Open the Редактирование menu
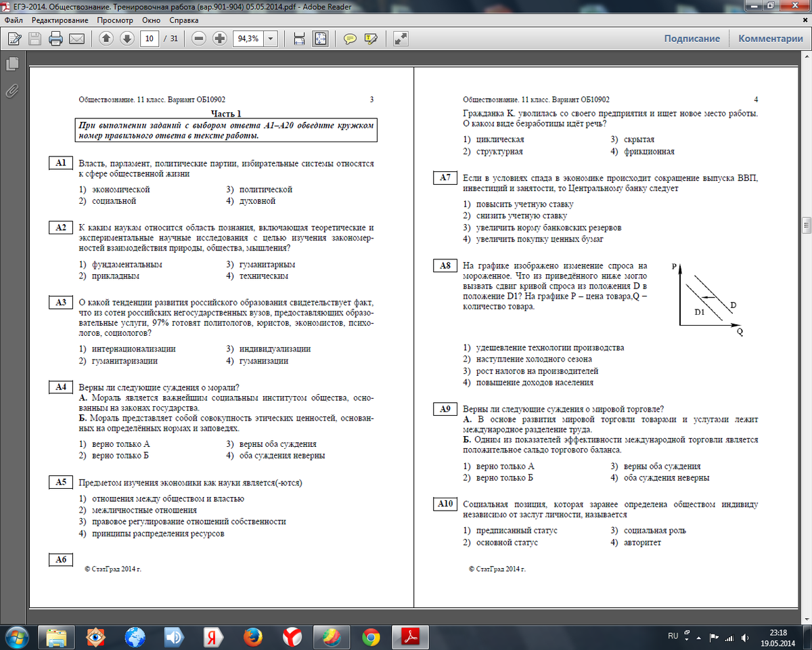Image resolution: width=812 pixels, height=650 pixels. pos(60,20)
